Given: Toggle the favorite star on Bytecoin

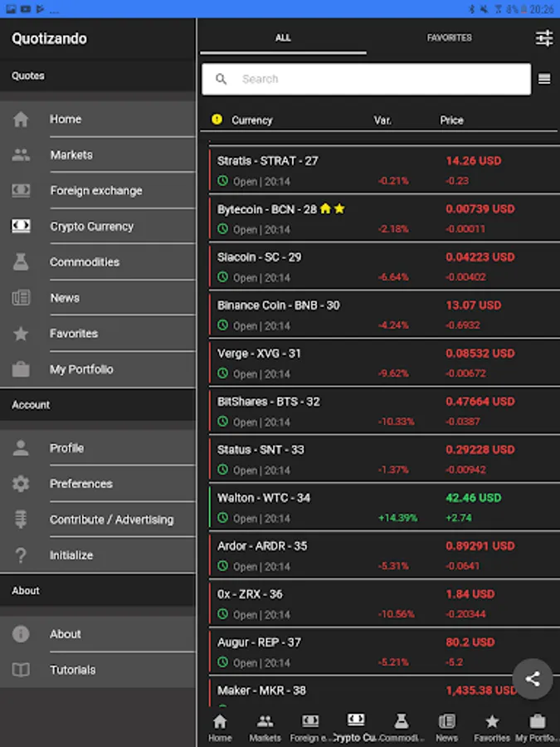Looking at the screenshot, I should (x=339, y=209).
